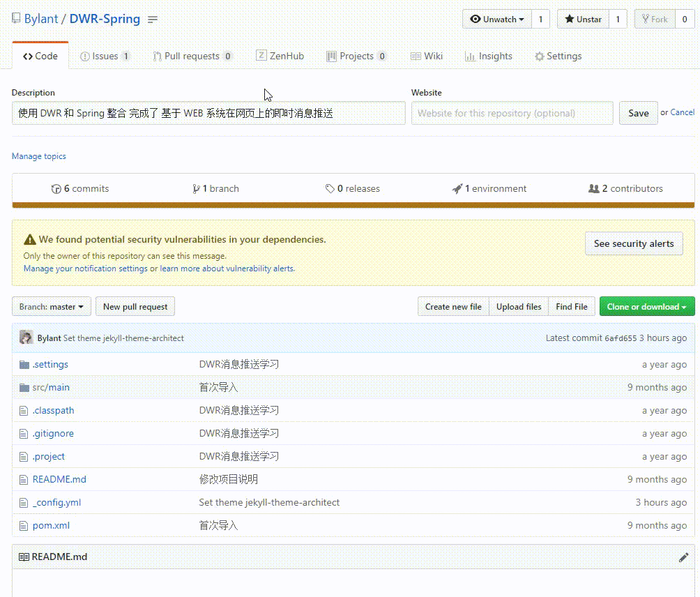The width and height of the screenshot is (700, 597).
Task: Click the Fork button
Action: tap(655, 20)
